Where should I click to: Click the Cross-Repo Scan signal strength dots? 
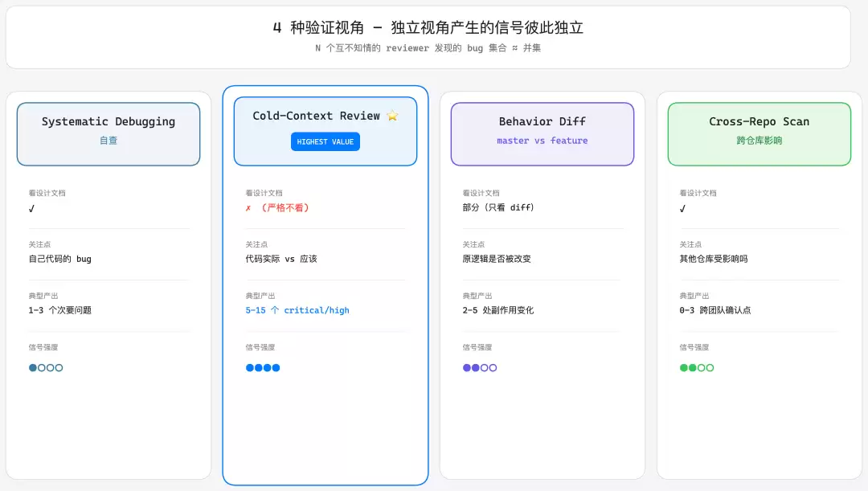[697, 367]
